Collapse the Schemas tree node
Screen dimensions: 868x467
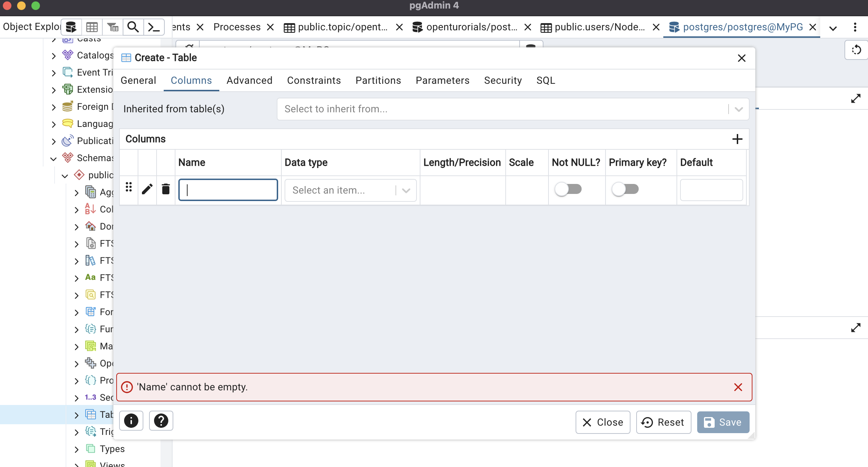[x=53, y=159]
